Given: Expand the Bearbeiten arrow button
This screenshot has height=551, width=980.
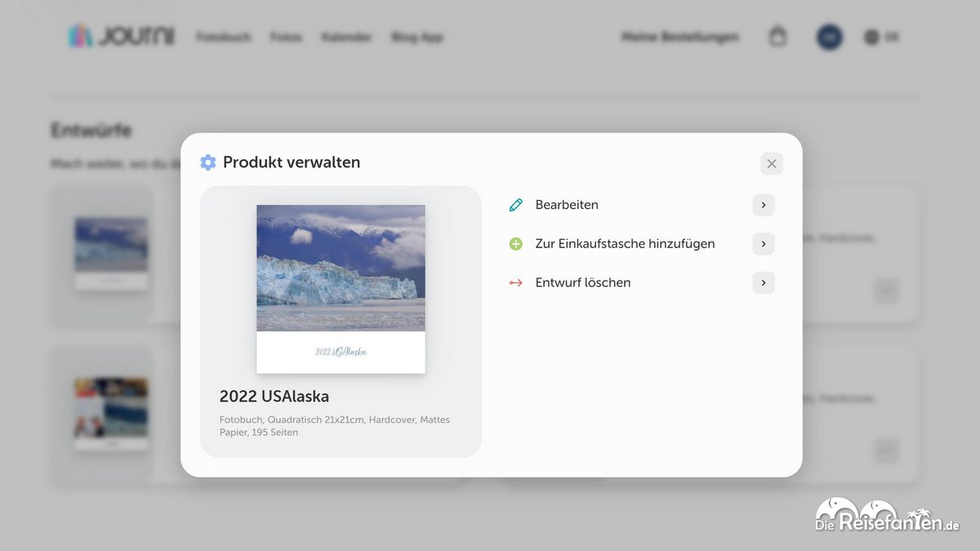Looking at the screenshot, I should [x=763, y=205].
